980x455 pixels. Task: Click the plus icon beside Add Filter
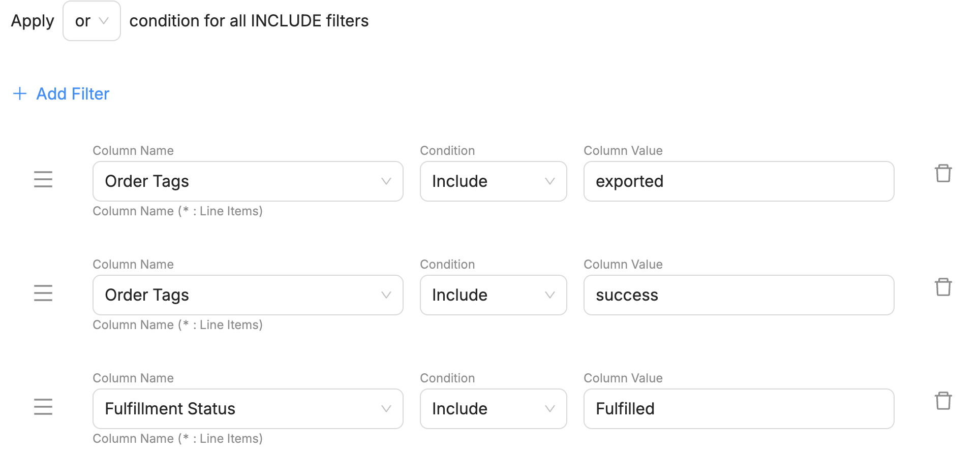click(x=20, y=93)
